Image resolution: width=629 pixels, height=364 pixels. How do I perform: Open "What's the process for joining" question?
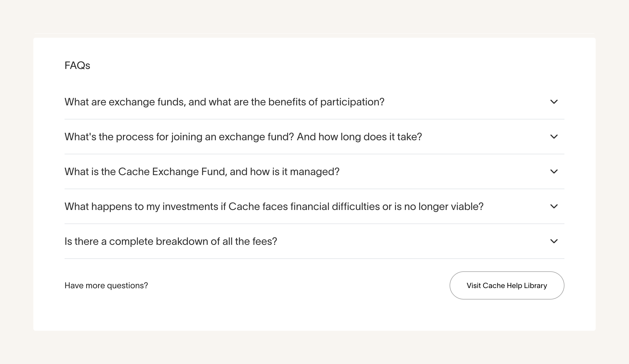[243, 137]
